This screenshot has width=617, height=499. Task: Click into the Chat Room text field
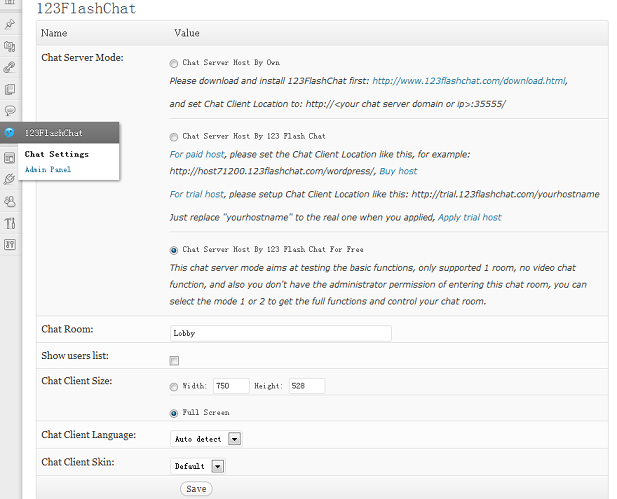[281, 334]
